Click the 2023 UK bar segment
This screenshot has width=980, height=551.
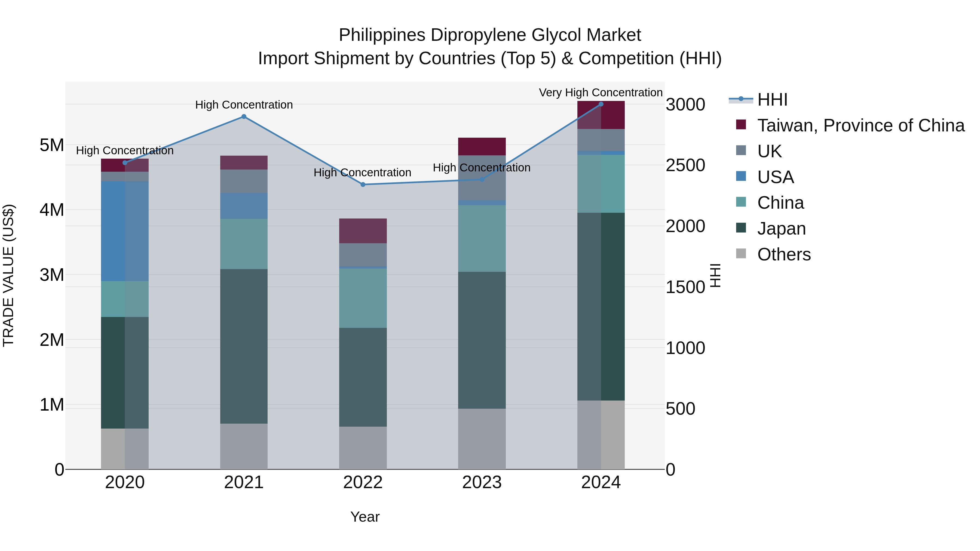[x=482, y=178]
